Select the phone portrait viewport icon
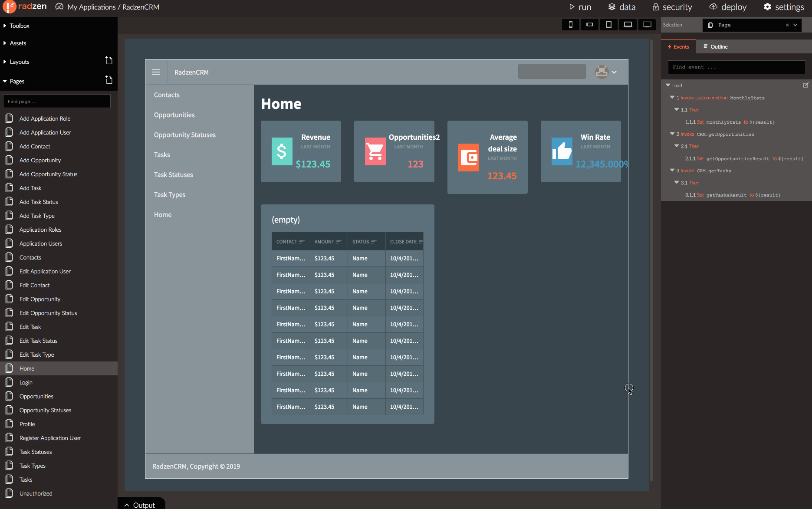The width and height of the screenshot is (812, 509). pyautogui.click(x=570, y=25)
